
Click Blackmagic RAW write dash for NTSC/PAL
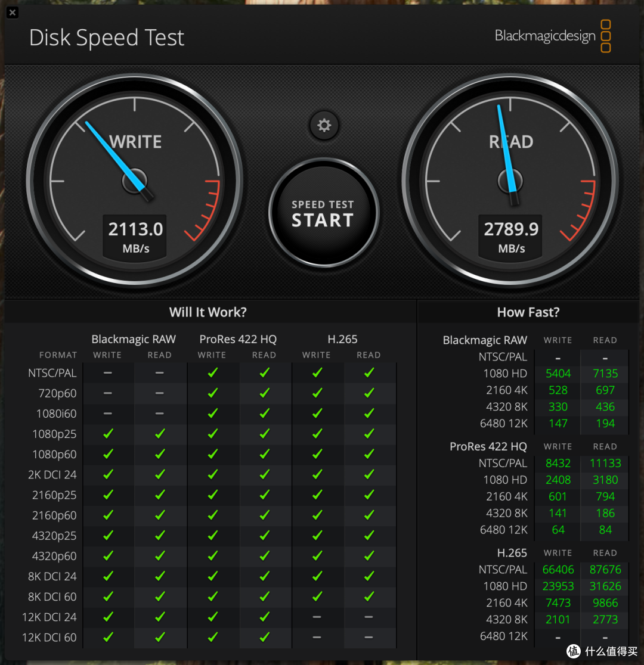click(108, 373)
